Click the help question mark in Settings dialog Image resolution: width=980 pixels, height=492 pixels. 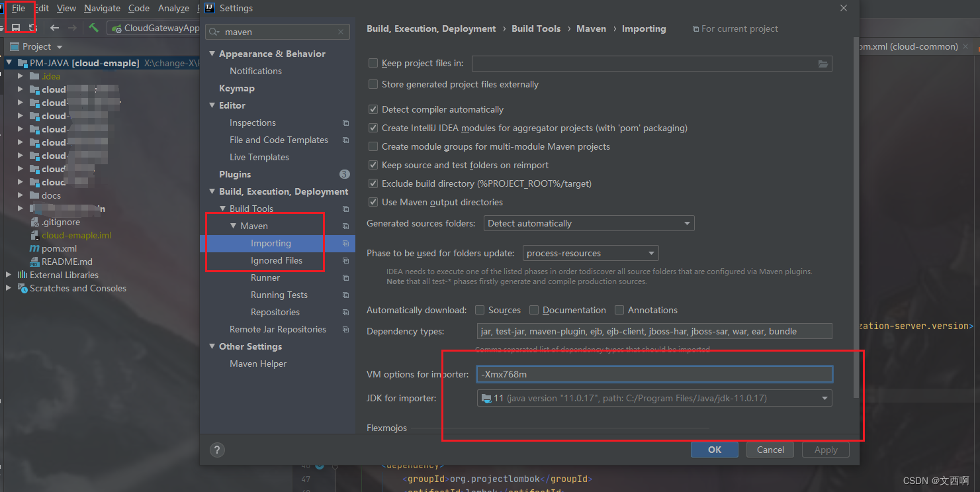[217, 450]
